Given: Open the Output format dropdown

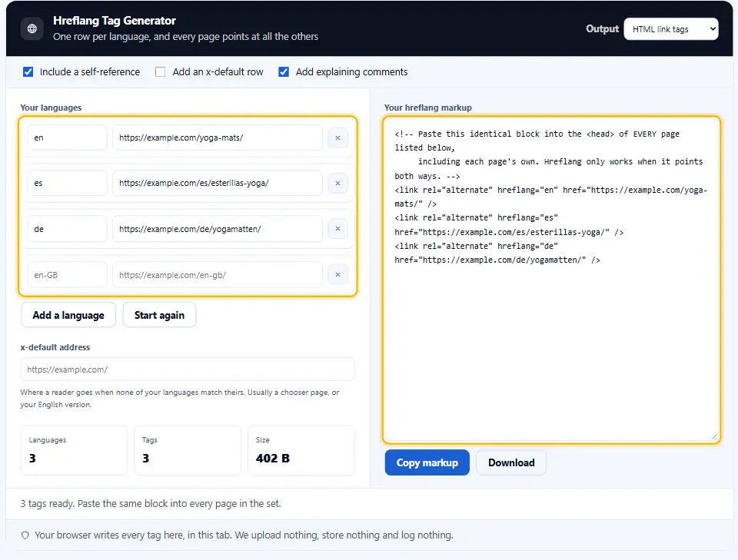Looking at the screenshot, I should click(x=670, y=29).
